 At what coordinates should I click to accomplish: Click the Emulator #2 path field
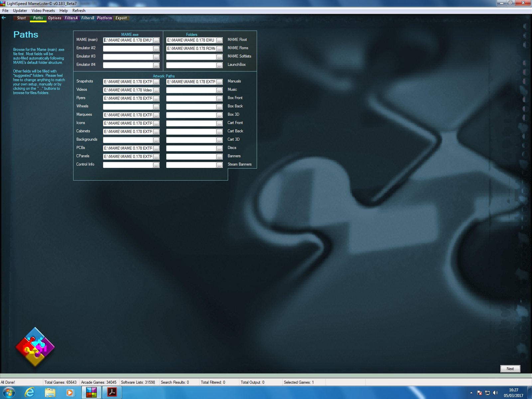pos(128,49)
